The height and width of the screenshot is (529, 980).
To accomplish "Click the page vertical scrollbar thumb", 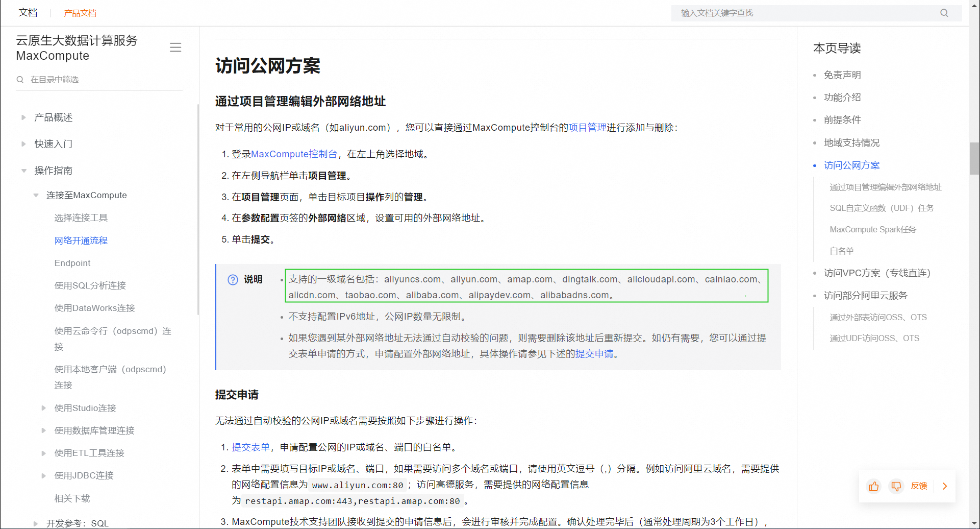I will coord(974,158).
